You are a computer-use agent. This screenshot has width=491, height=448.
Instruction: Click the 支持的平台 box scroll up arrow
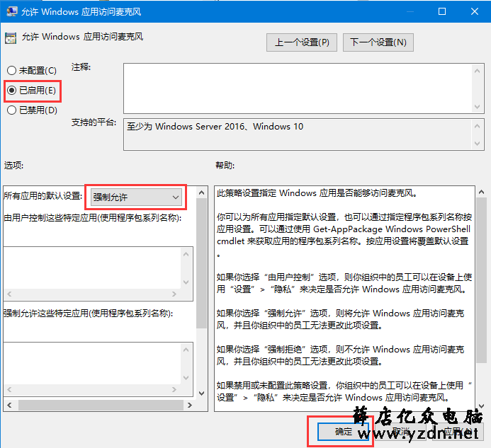tap(478, 126)
